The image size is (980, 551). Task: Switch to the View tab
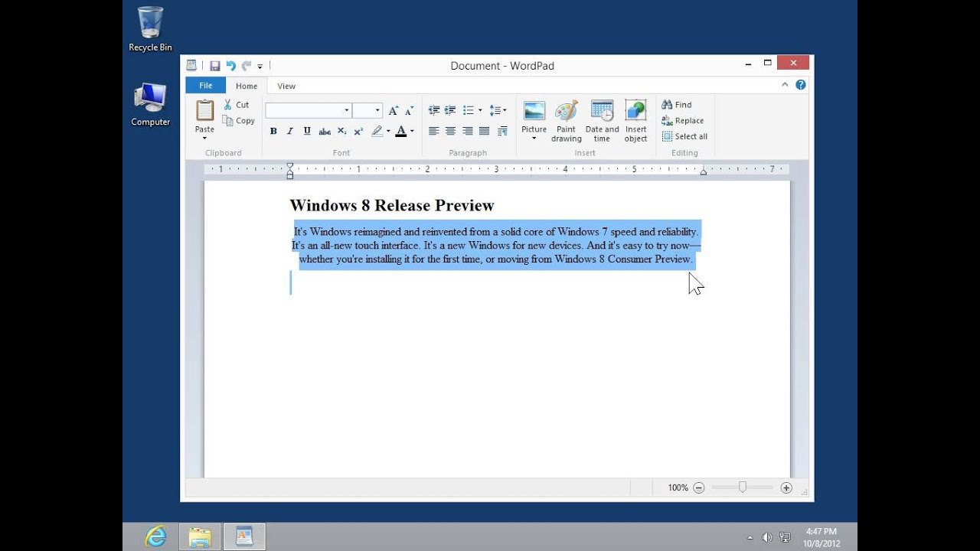click(286, 86)
